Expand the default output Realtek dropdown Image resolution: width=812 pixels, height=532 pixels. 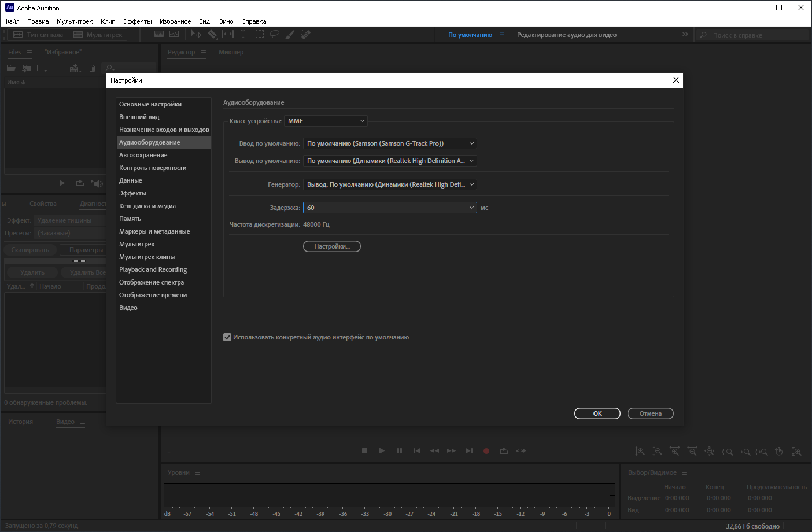[390, 161]
